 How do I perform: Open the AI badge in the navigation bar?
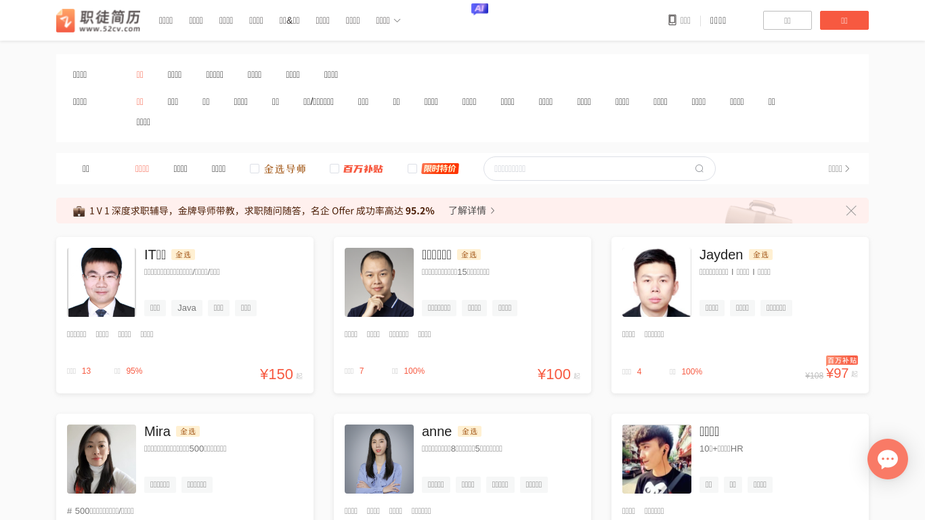click(x=480, y=9)
